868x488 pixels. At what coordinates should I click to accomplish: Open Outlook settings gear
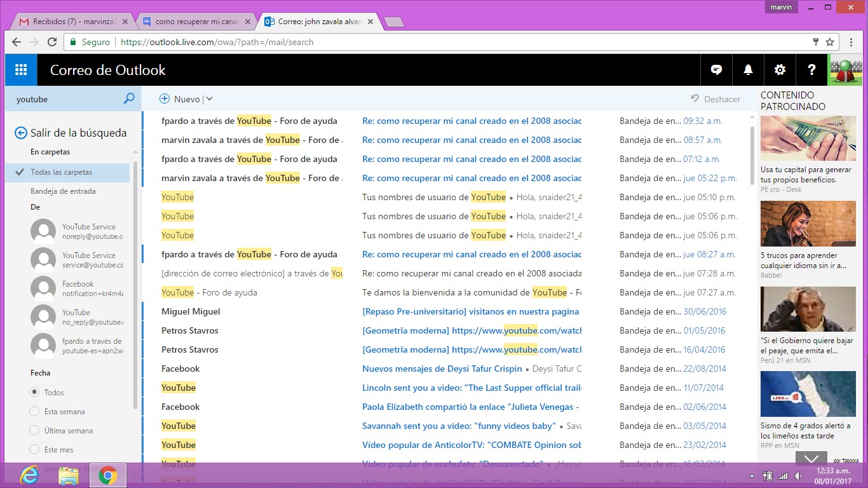click(780, 70)
